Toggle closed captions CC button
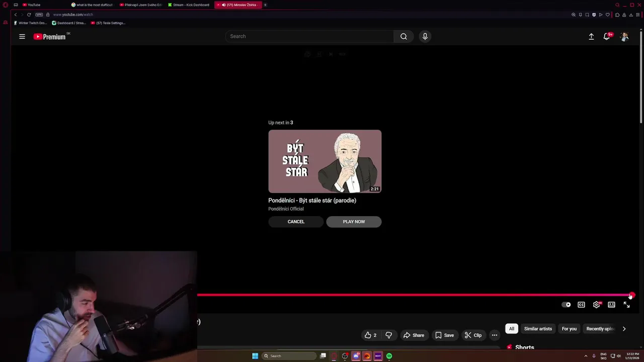Viewport: 644px width, 362px height. click(581, 305)
